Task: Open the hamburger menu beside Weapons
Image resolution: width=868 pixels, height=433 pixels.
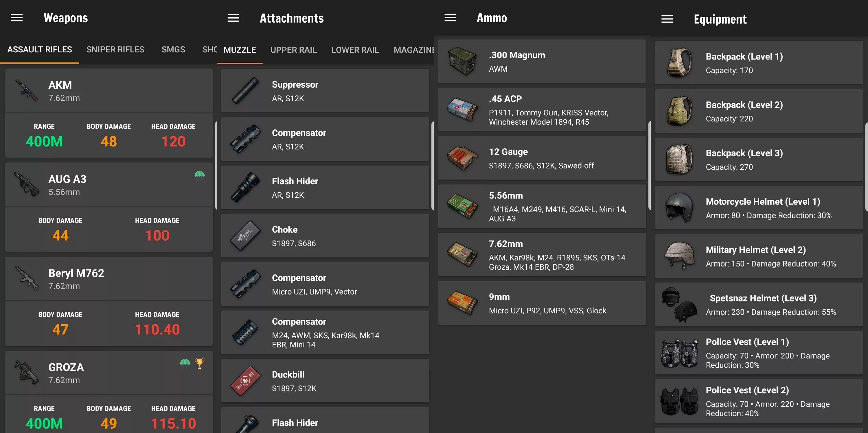Action: tap(17, 18)
